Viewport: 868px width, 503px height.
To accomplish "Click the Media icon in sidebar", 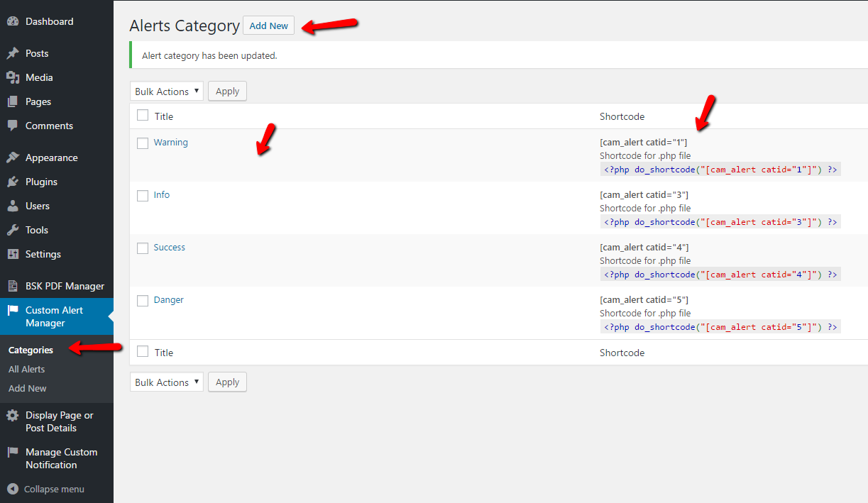I will [13, 77].
